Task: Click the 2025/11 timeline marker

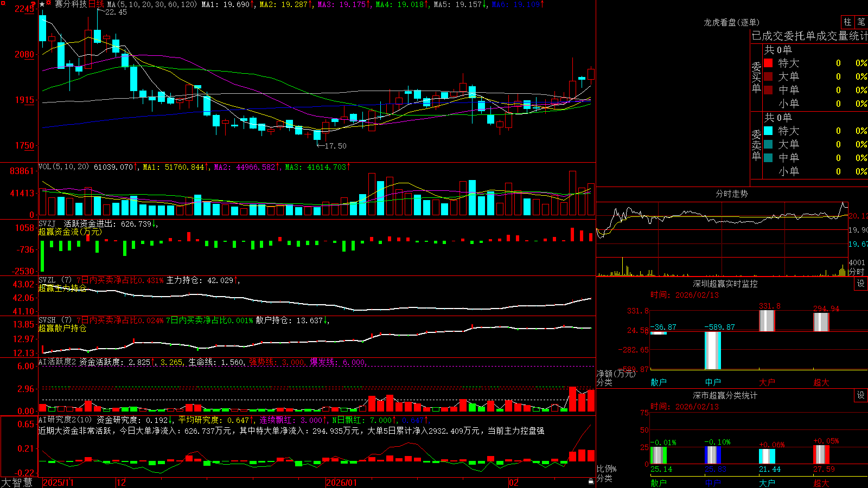Action: [x=58, y=483]
